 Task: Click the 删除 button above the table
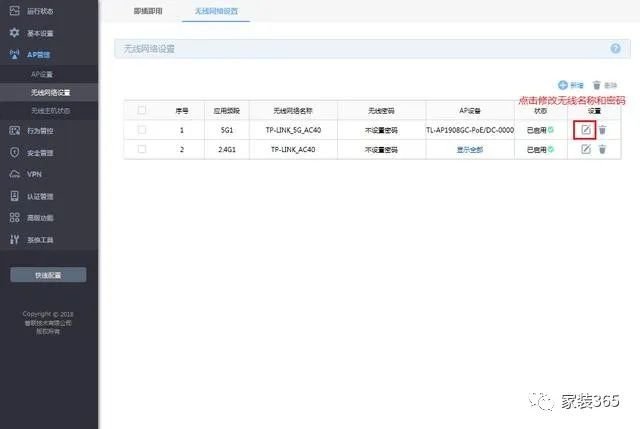[x=604, y=85]
